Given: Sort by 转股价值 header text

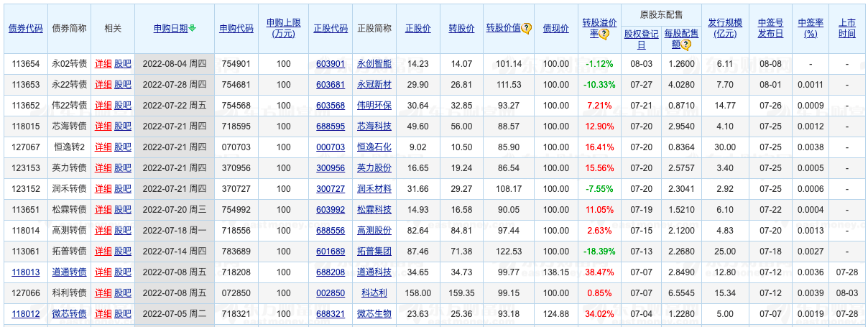Looking at the screenshot, I should coord(504,28).
